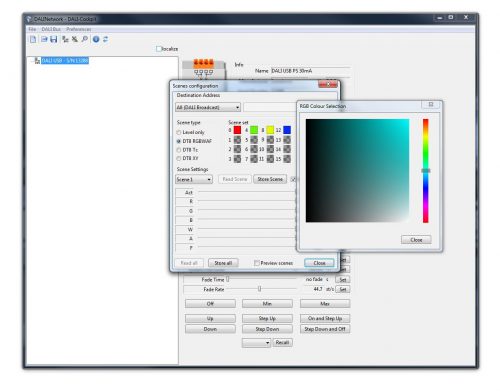The width and height of the screenshot is (500, 391).
Task: Tick the localize checkbox
Action: tap(159, 49)
